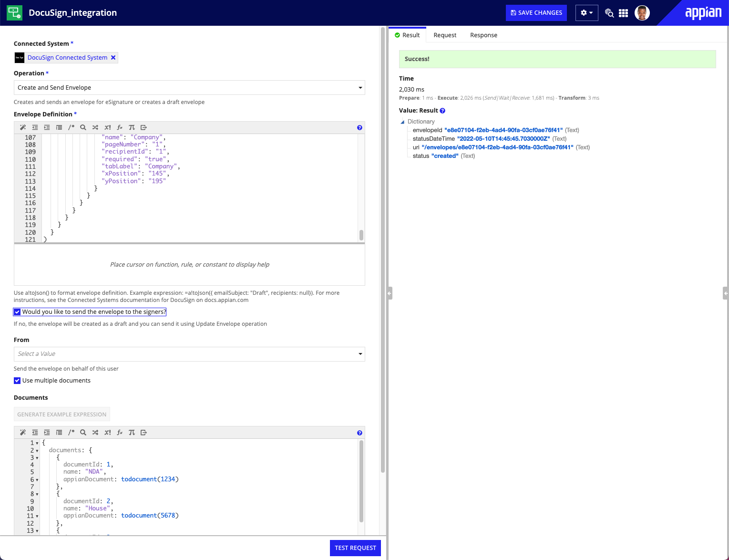Viewport: 729px width, 560px height.
Task: Click the Appian logo
Action: 703,13
